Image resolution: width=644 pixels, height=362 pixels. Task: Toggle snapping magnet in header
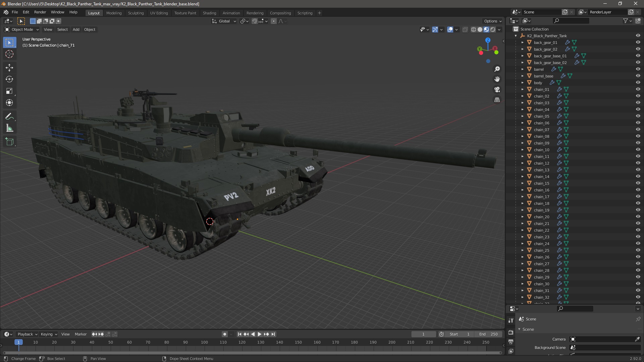tap(255, 21)
